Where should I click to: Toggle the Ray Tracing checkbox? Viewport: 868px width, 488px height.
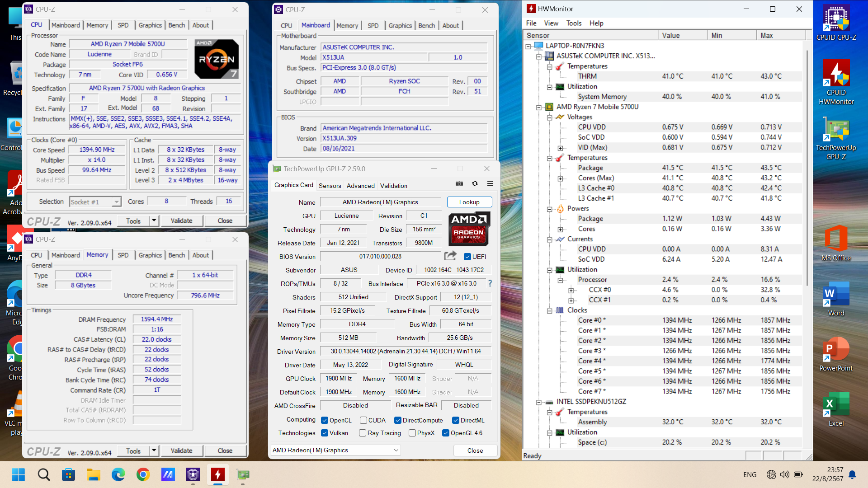(x=362, y=433)
